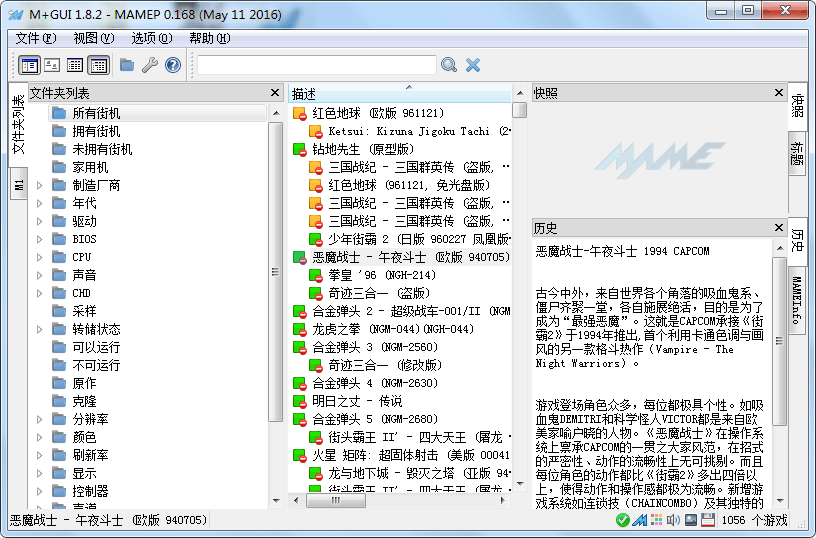Image resolution: width=816 pixels, height=538 pixels.
Task: Expand the 转储状态 folder node
Action: tap(40, 329)
